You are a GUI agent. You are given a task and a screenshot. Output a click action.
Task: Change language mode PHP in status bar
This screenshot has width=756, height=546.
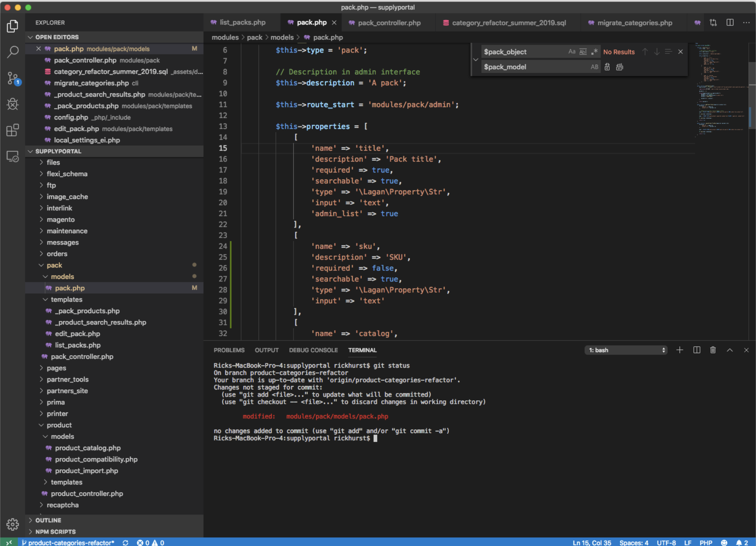pyautogui.click(x=706, y=542)
